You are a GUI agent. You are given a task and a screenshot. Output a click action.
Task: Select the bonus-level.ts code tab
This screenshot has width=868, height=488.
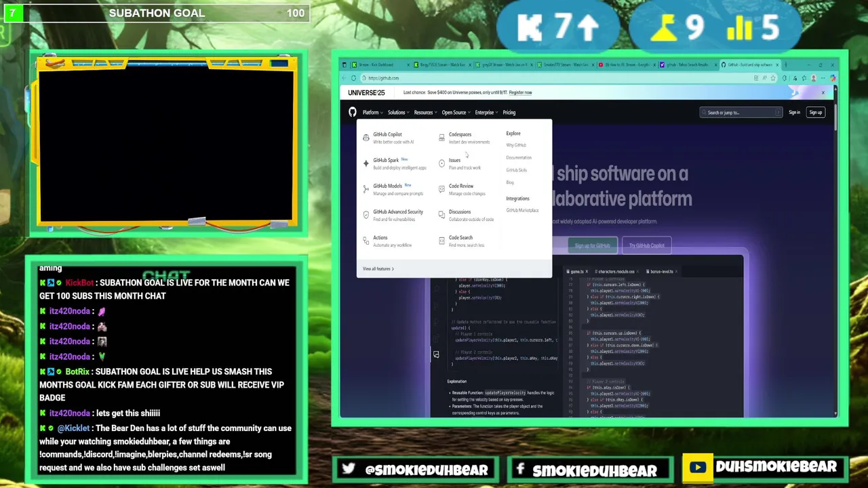(661, 272)
